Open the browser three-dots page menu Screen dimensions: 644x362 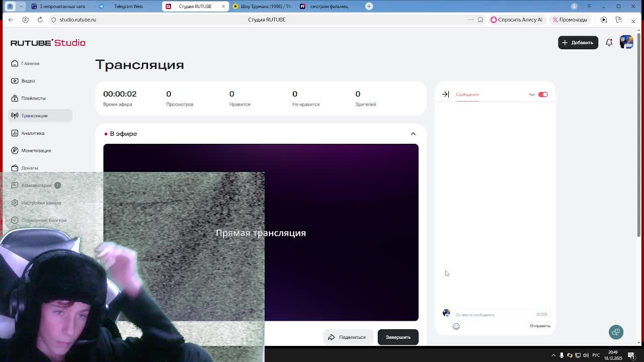[x=471, y=20]
